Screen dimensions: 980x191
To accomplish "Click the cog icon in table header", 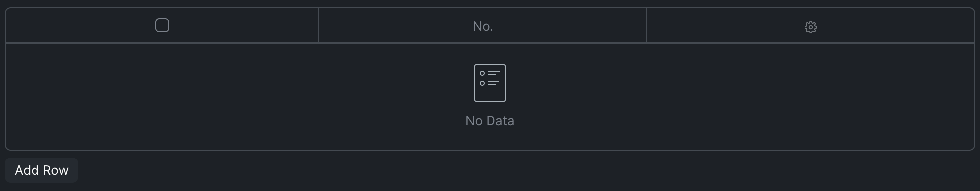I will (x=810, y=27).
